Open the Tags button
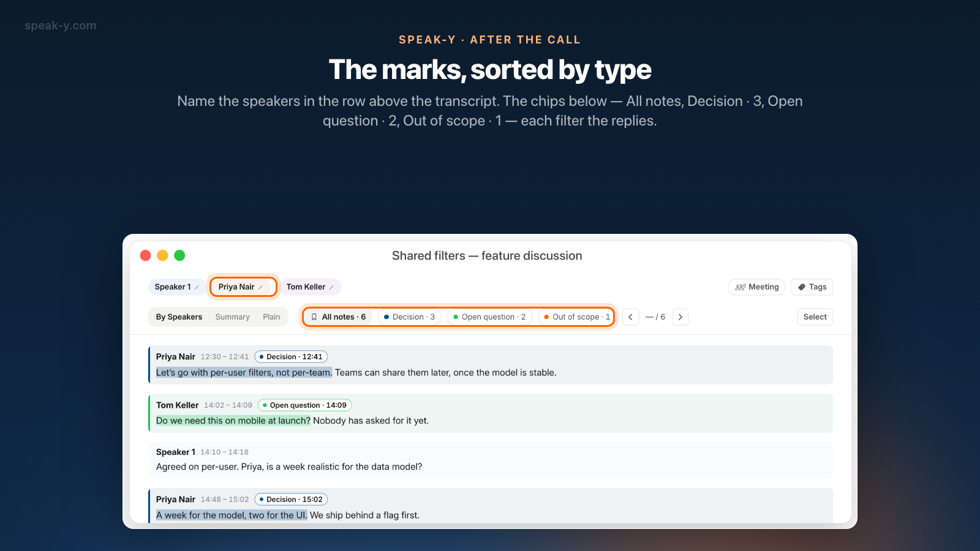980x551 pixels. click(812, 287)
